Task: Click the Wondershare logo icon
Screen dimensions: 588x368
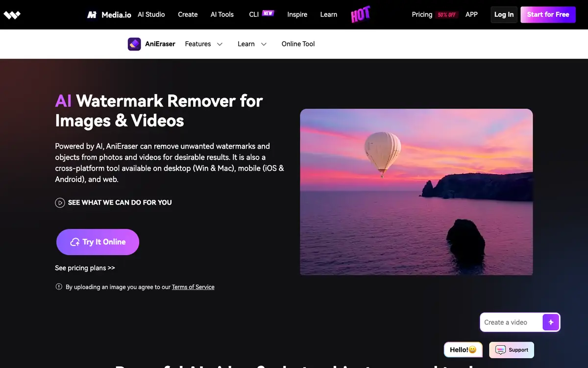Action: pos(12,15)
